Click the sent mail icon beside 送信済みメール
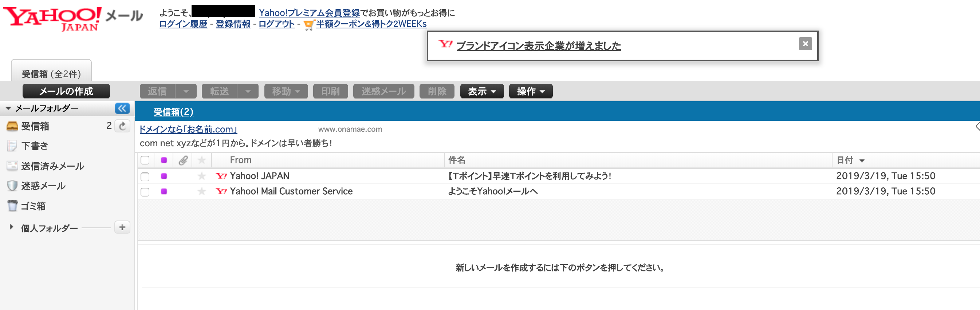 click(12, 166)
